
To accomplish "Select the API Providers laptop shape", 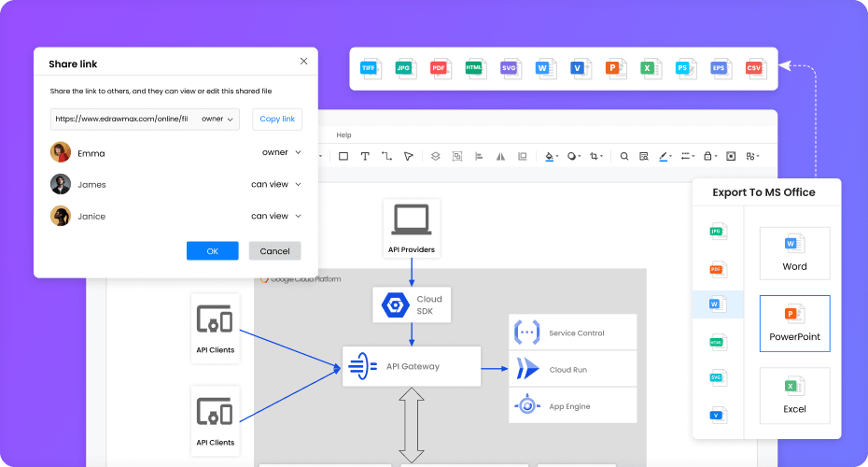I will [412, 228].
